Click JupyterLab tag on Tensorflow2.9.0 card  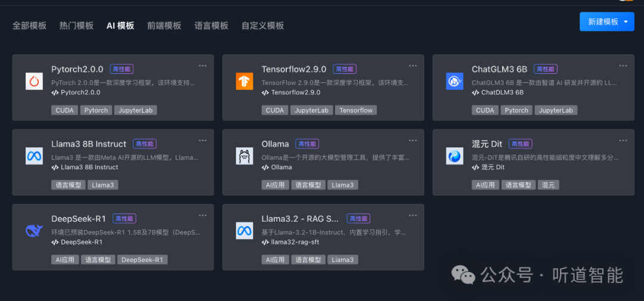pos(312,110)
